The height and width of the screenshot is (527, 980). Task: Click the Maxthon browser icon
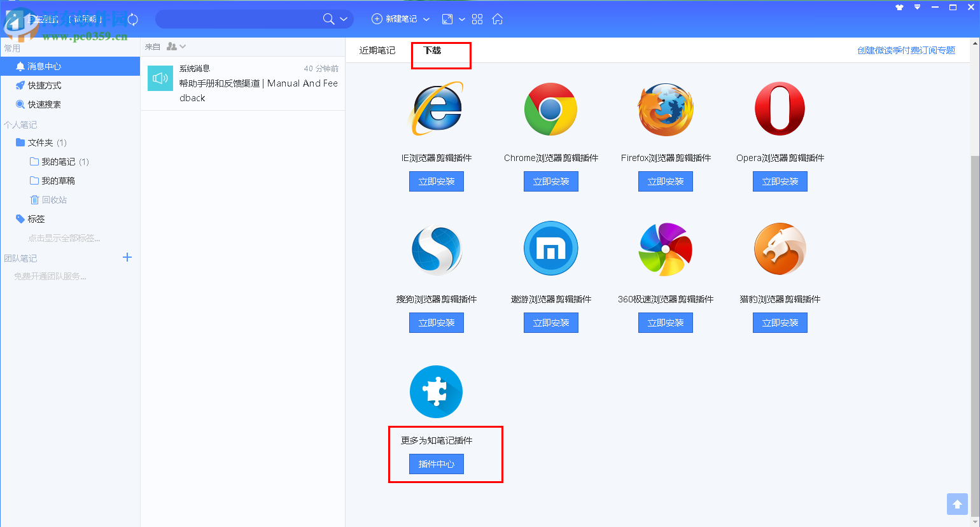(x=551, y=249)
